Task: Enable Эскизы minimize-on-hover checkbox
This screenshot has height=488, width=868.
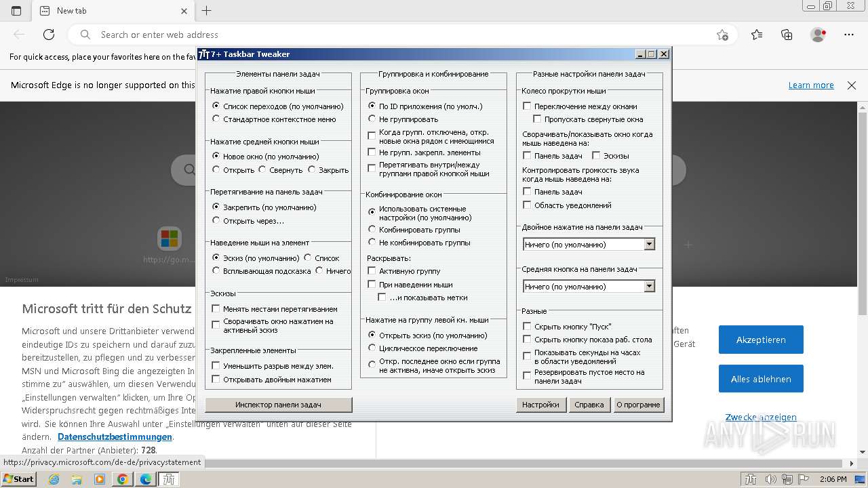Action: click(610, 156)
